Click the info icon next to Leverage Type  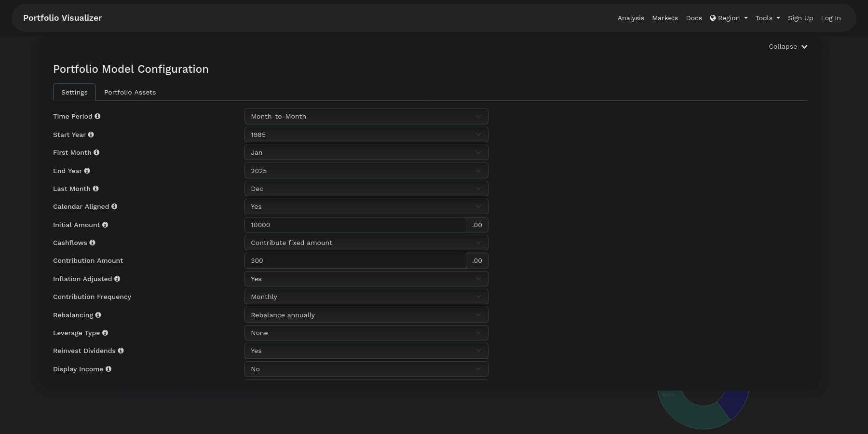point(105,333)
